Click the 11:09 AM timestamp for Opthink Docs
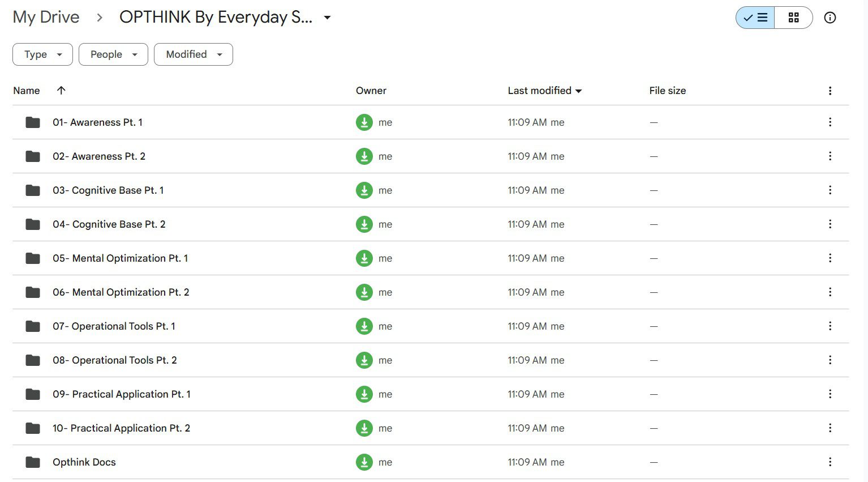868x482 pixels. (x=527, y=462)
